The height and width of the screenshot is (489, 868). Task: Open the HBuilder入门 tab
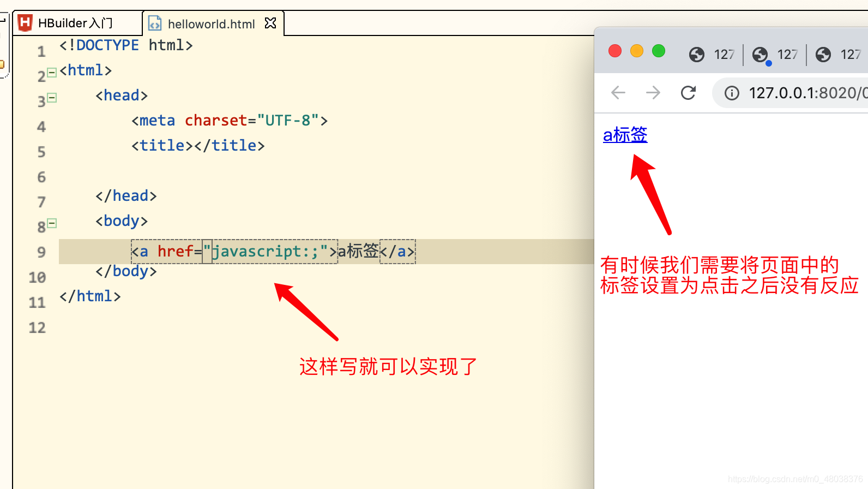point(76,23)
